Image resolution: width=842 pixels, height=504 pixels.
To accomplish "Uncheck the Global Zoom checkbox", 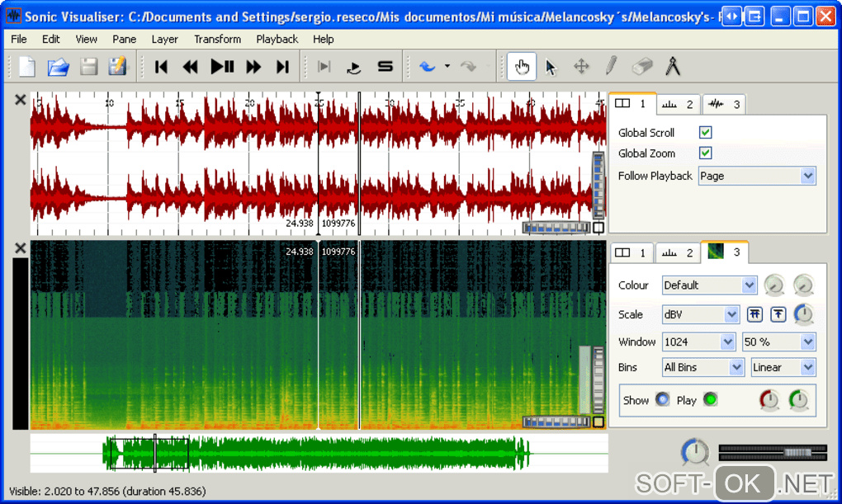I will (705, 153).
